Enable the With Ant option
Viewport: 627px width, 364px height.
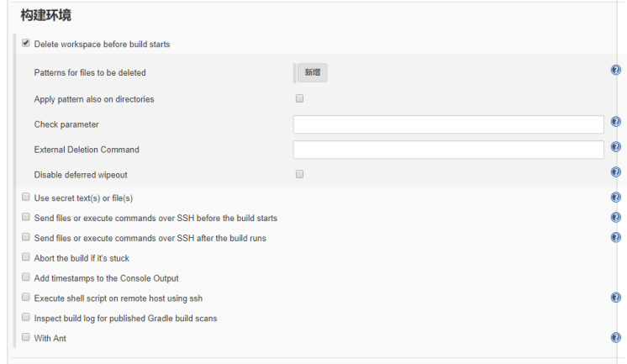tap(26, 338)
